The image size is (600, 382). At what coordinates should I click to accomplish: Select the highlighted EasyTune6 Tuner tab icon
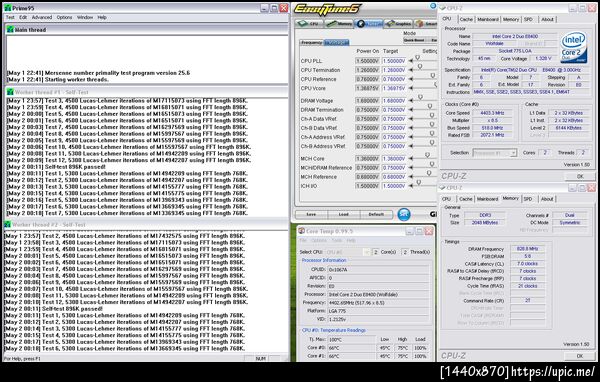(x=360, y=24)
